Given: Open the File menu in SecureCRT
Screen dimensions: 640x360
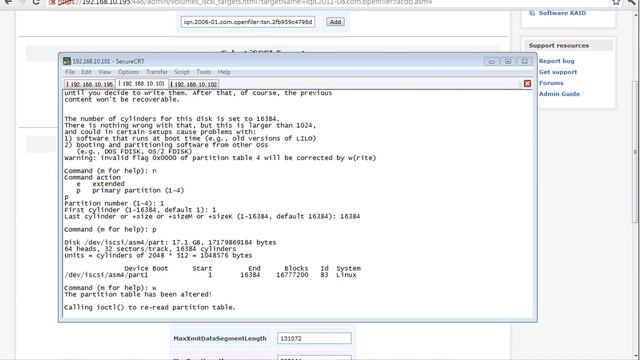Looking at the screenshot, I should [70, 72].
